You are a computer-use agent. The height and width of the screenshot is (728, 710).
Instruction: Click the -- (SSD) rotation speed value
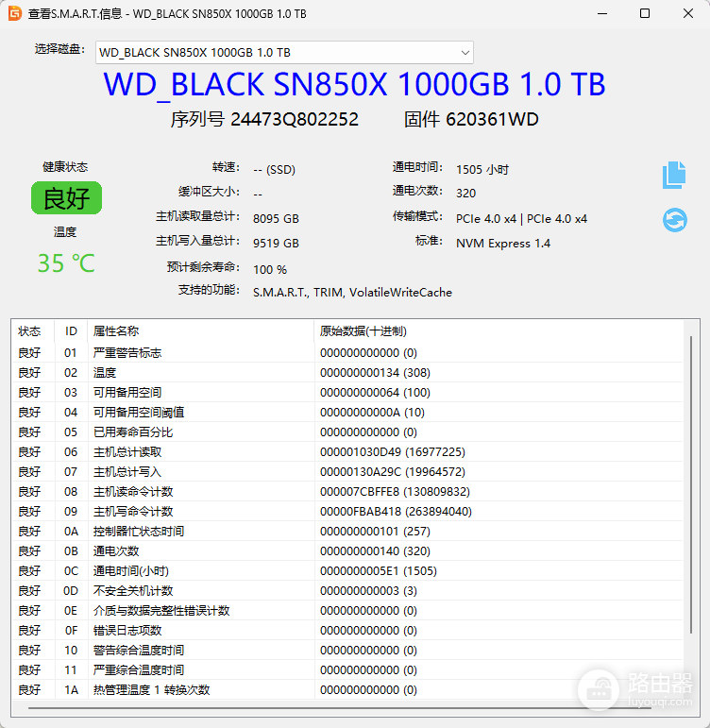click(x=275, y=169)
